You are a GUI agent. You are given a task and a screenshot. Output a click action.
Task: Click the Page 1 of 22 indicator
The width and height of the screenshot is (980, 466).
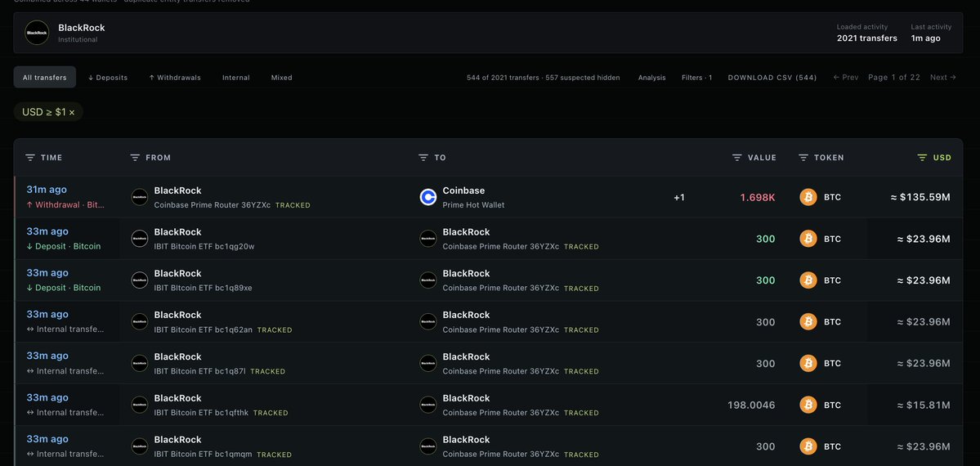click(893, 78)
